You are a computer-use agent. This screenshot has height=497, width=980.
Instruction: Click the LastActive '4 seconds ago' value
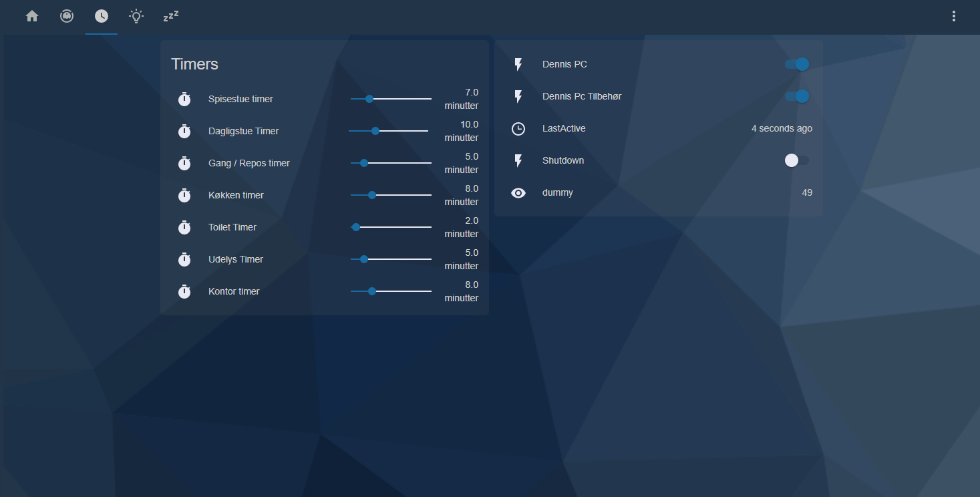tap(782, 128)
